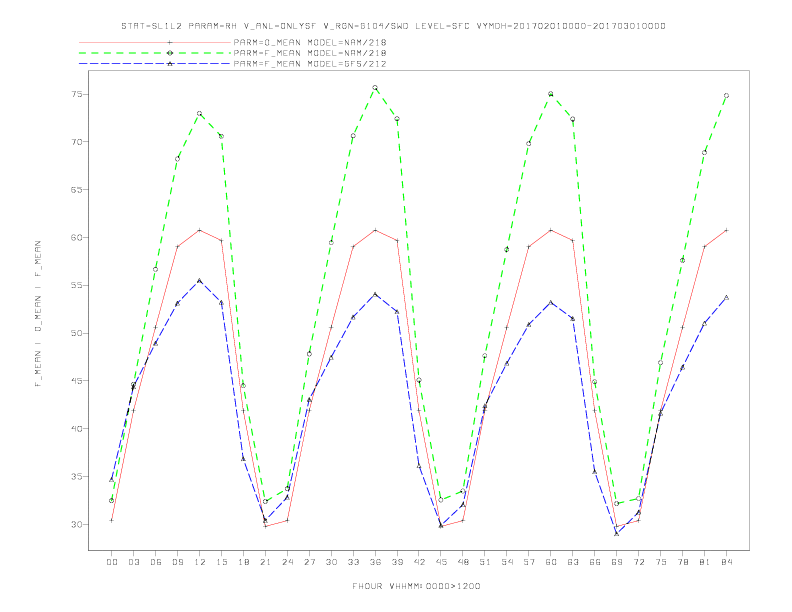Click x-axis forecast hour label 72
Screen dimensions: 792x612
pos(639,562)
